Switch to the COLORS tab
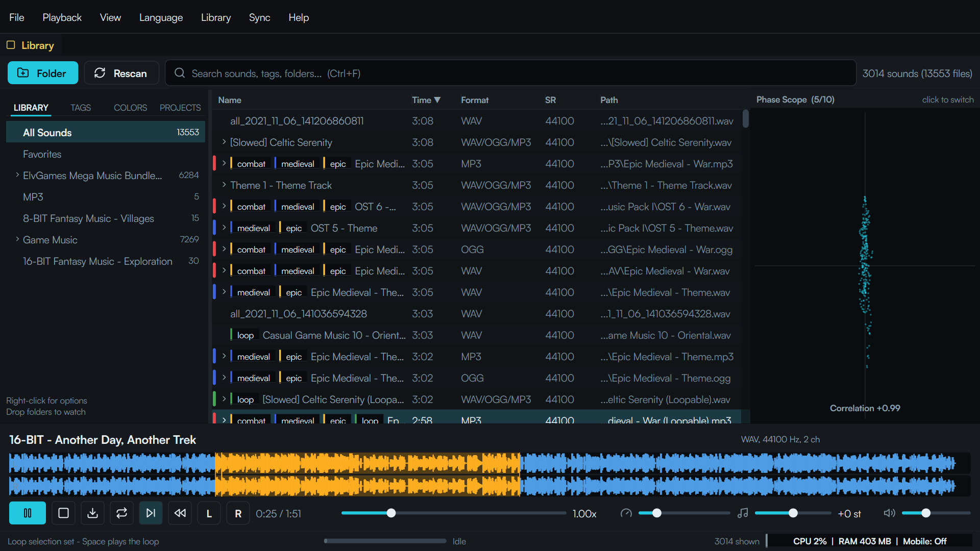980x551 pixels. [x=130, y=108]
